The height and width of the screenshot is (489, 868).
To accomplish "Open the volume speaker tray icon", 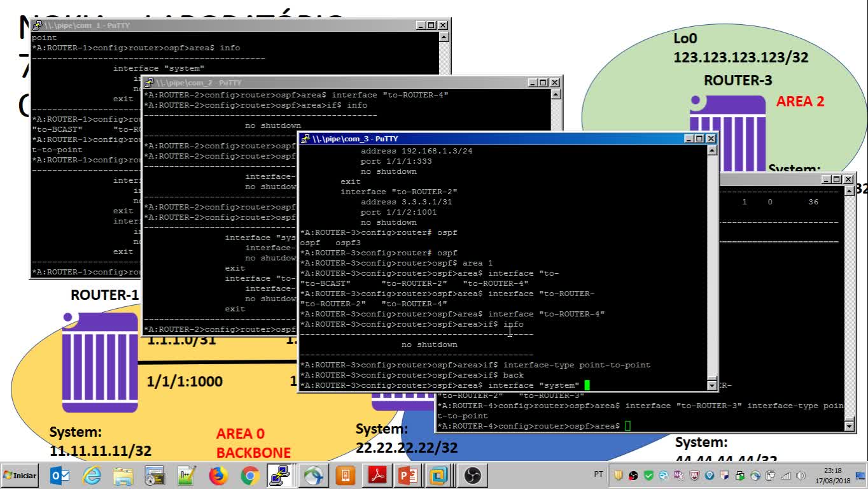I will [x=801, y=475].
